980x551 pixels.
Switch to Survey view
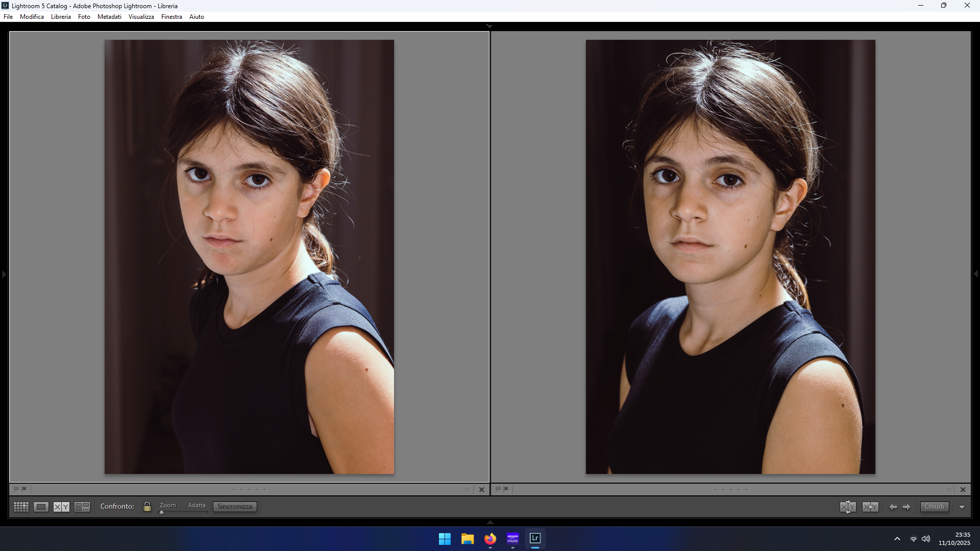coord(82,507)
